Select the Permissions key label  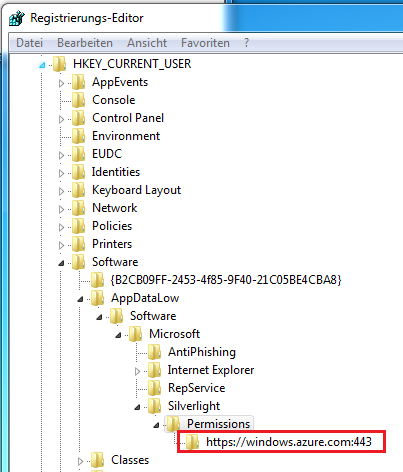pos(218,424)
